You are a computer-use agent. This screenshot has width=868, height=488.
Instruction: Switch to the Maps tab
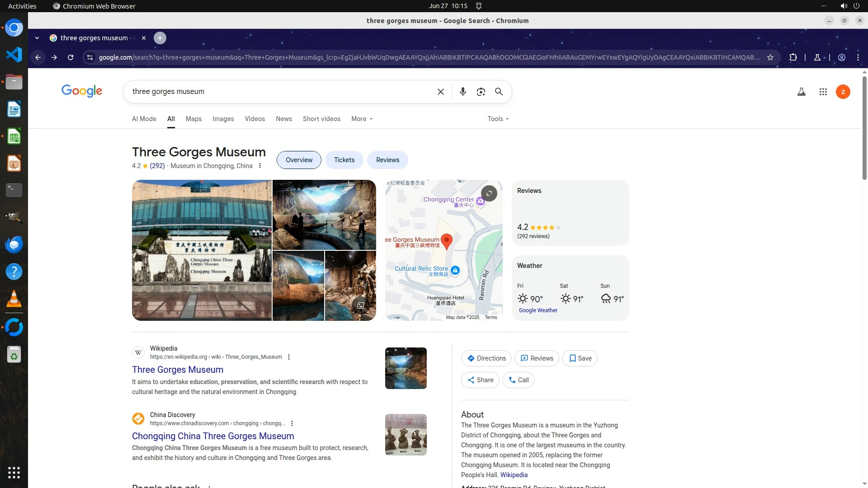coord(193,119)
